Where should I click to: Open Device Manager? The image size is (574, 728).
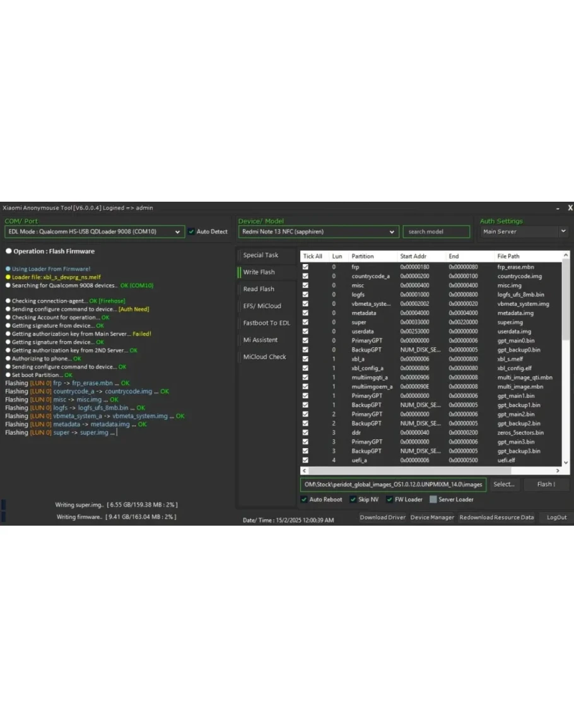pos(432,517)
